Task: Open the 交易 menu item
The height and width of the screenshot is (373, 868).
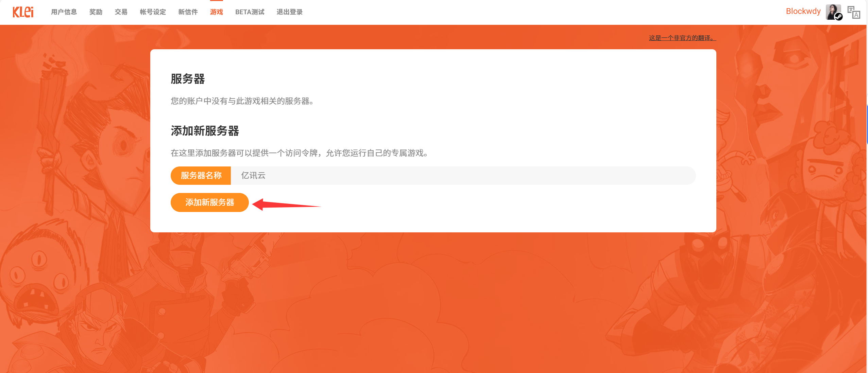Action: 121,12
